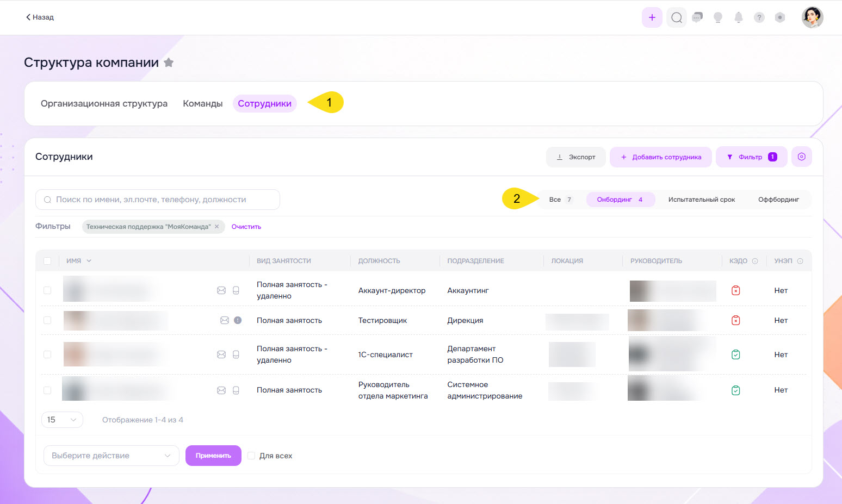Go back with the Назад link

coord(40,17)
